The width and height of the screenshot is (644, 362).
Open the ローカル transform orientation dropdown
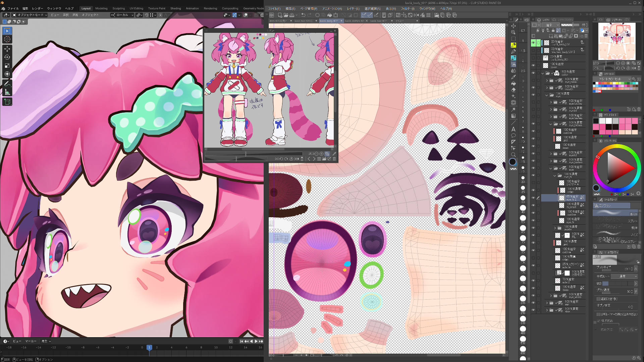pyautogui.click(x=122, y=15)
